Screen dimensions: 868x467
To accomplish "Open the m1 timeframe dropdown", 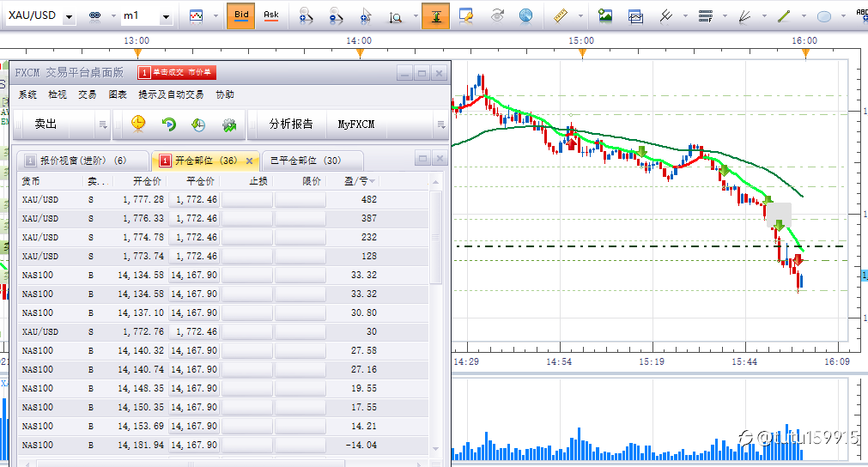I will [166, 16].
